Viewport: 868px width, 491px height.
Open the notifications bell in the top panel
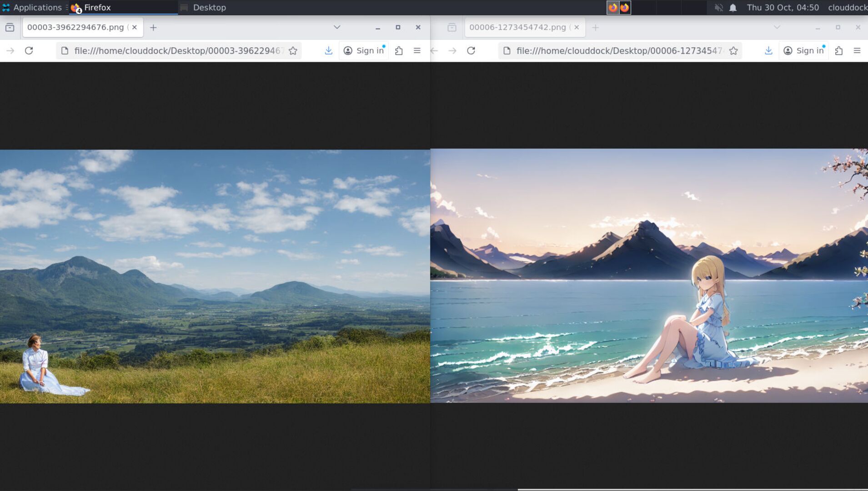(733, 8)
